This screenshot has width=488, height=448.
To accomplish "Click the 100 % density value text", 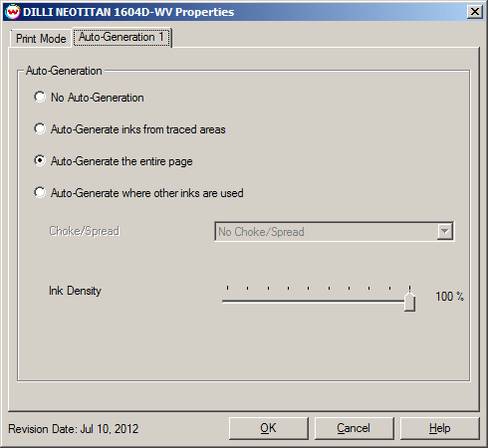I will [449, 297].
